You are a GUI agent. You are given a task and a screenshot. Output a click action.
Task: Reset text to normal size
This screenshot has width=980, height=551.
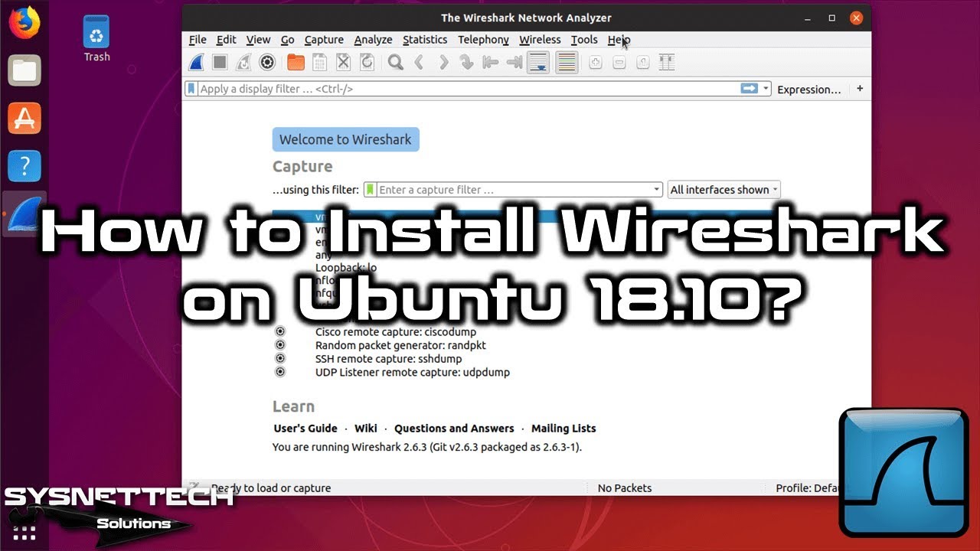point(642,63)
